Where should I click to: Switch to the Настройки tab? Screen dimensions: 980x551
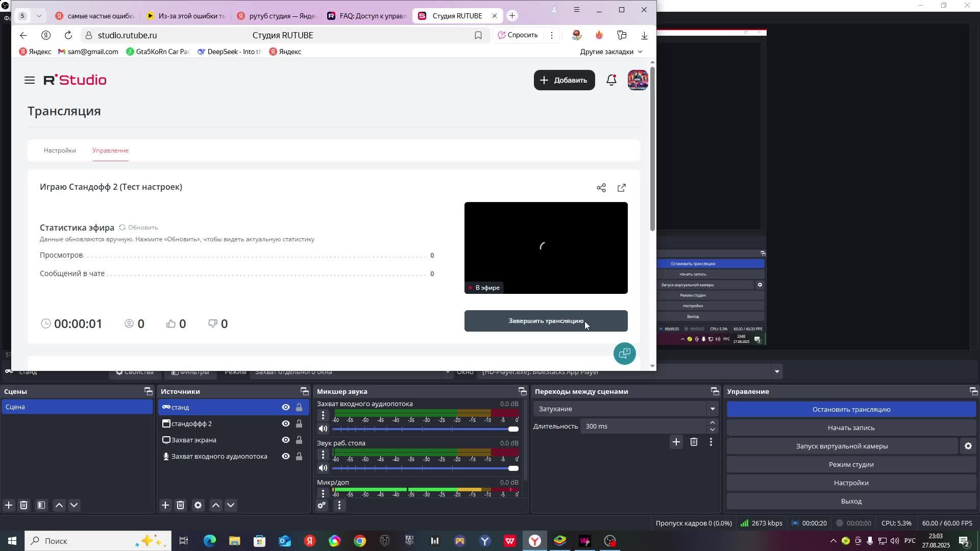coord(60,151)
